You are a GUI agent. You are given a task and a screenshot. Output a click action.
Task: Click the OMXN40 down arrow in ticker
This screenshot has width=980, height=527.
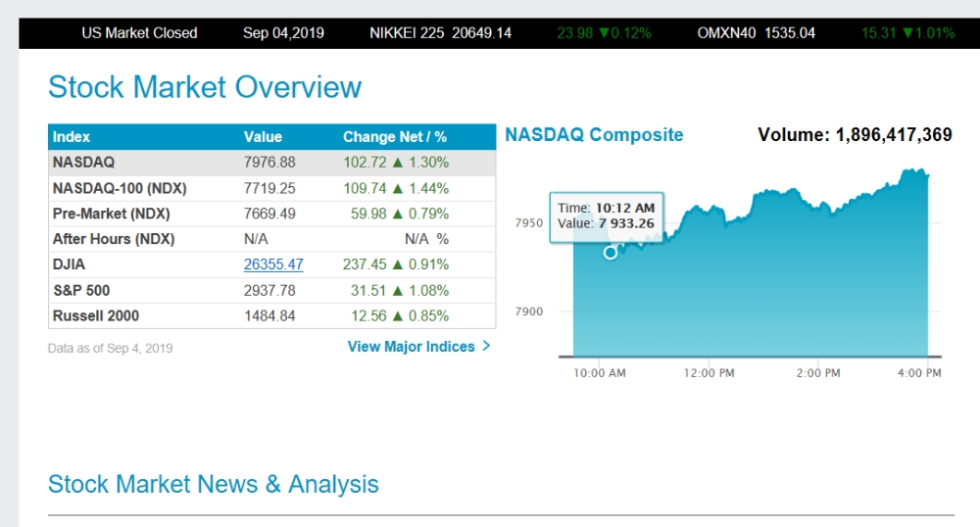(907, 33)
